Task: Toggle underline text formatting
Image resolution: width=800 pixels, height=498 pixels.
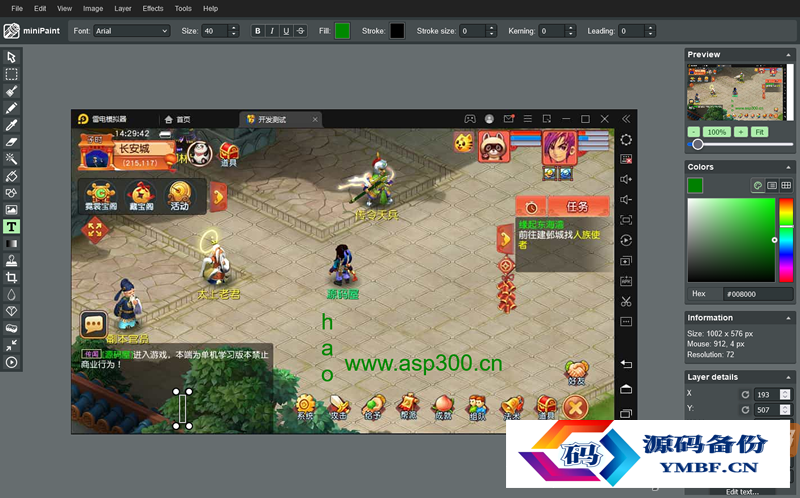Action: 286,31
